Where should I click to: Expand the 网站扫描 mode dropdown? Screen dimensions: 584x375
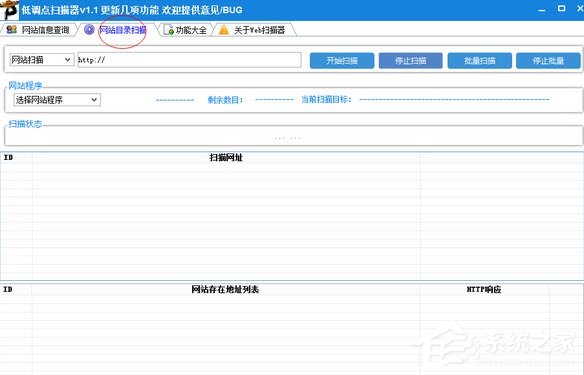click(x=41, y=60)
